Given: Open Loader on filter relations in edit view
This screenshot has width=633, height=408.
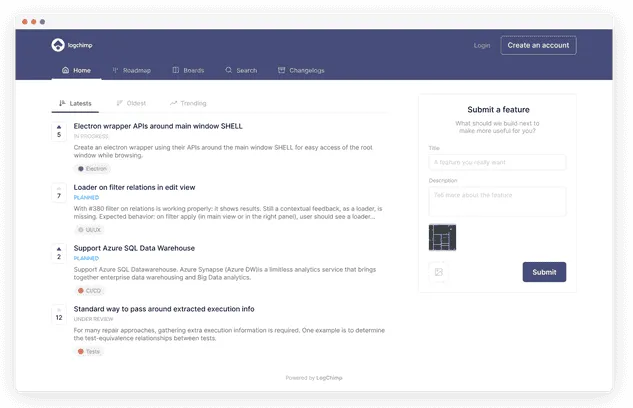Looking at the screenshot, I should pyautogui.click(x=134, y=187).
